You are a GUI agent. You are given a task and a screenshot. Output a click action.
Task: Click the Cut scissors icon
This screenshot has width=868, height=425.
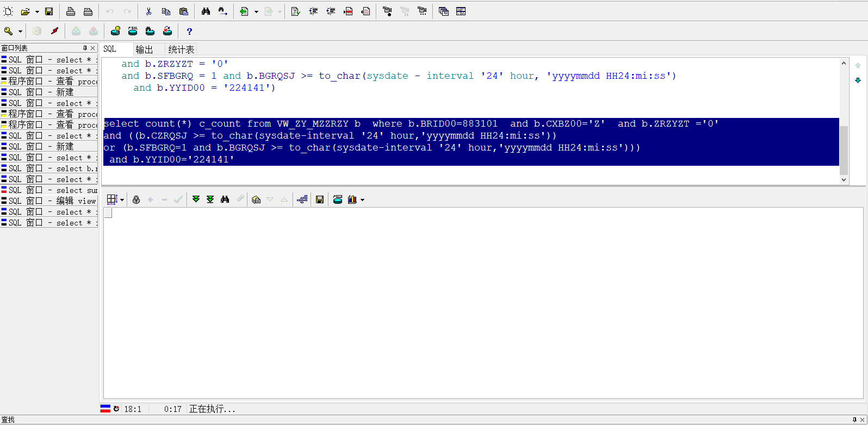pos(148,11)
